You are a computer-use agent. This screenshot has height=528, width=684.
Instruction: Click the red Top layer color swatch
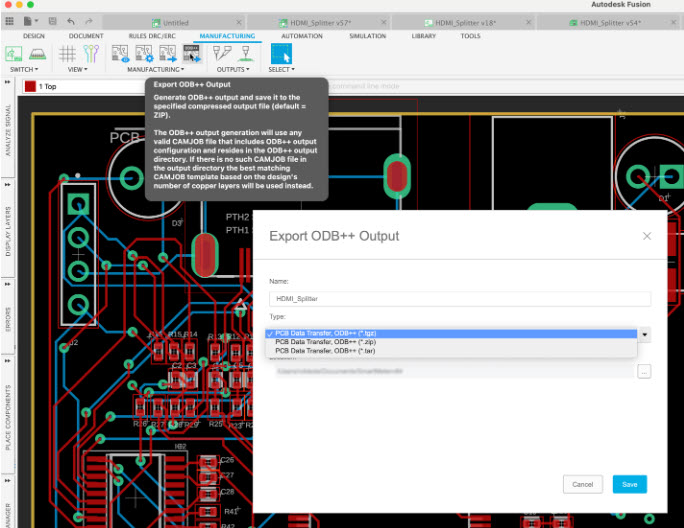30,87
